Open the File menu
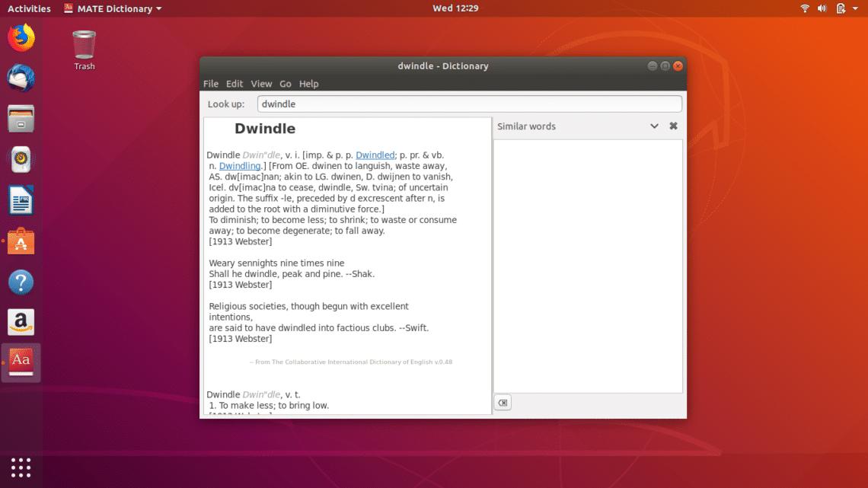Viewport: 868px width, 488px height. point(211,84)
